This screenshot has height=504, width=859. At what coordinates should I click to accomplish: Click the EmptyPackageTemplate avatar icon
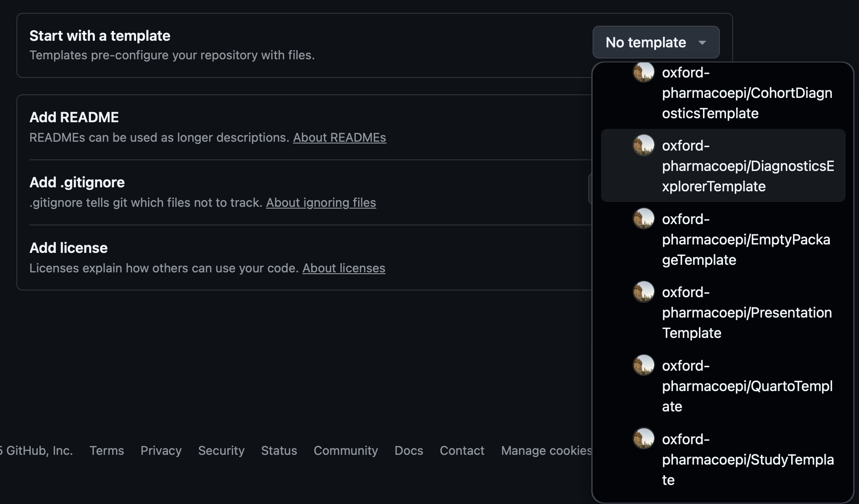click(x=643, y=219)
